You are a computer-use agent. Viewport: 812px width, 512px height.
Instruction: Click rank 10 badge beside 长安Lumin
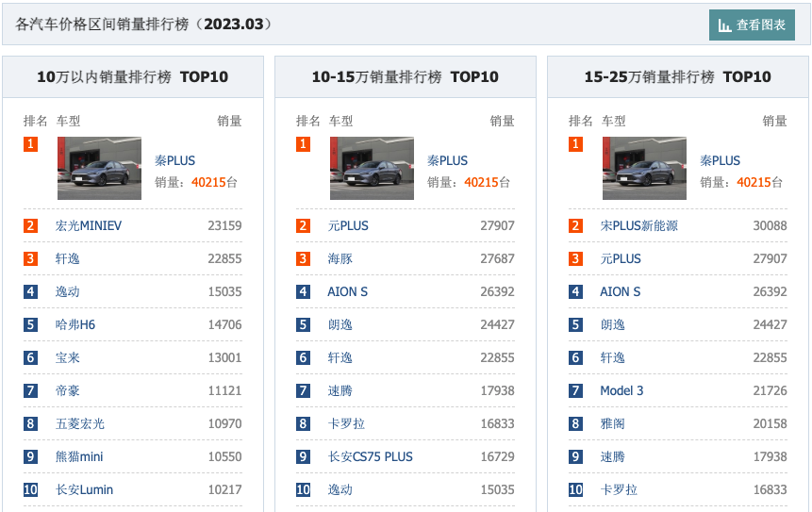pyautogui.click(x=30, y=489)
